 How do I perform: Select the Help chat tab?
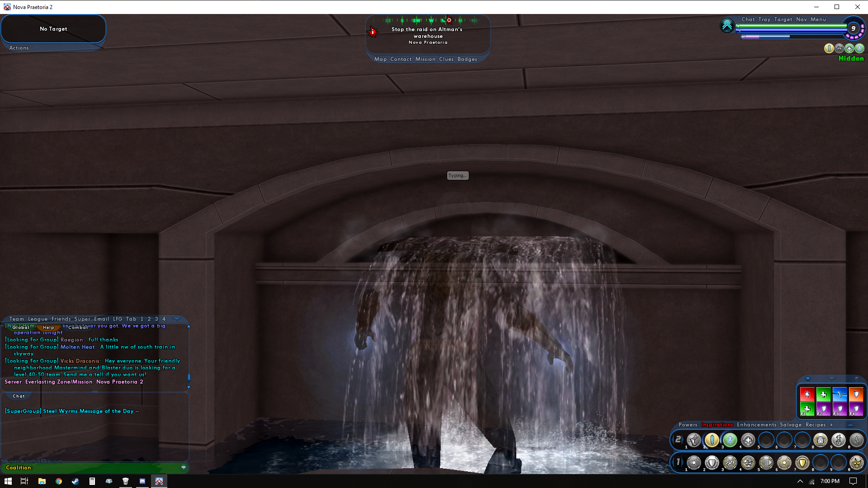pos(48,327)
